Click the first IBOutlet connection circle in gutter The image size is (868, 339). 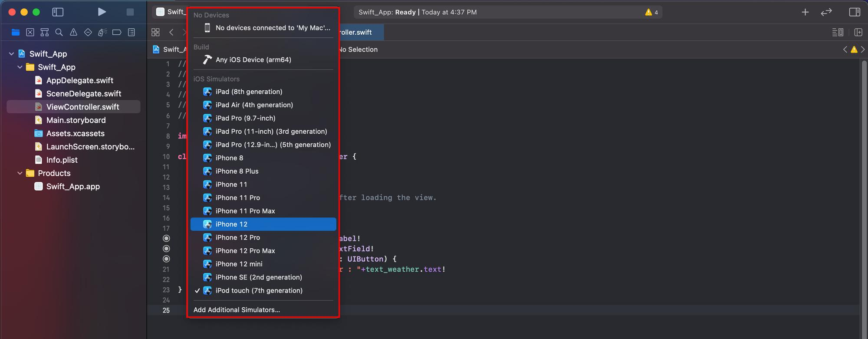[166, 238]
